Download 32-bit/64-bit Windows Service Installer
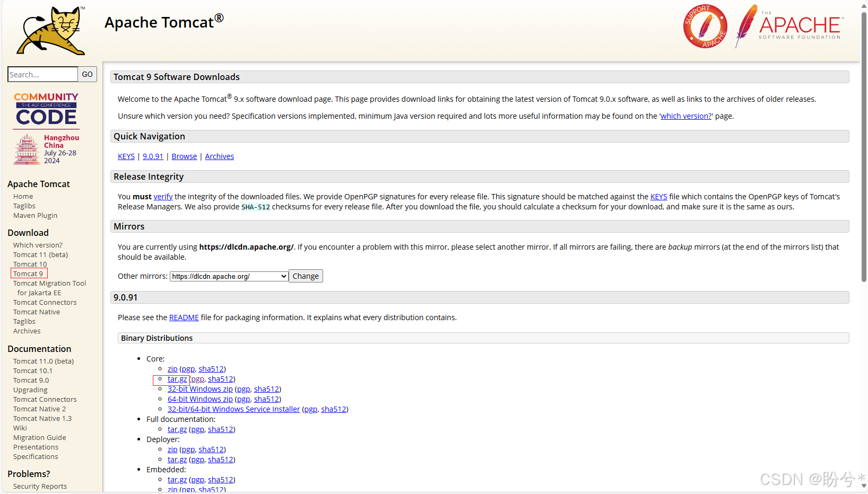The width and height of the screenshot is (868, 494). click(x=233, y=409)
